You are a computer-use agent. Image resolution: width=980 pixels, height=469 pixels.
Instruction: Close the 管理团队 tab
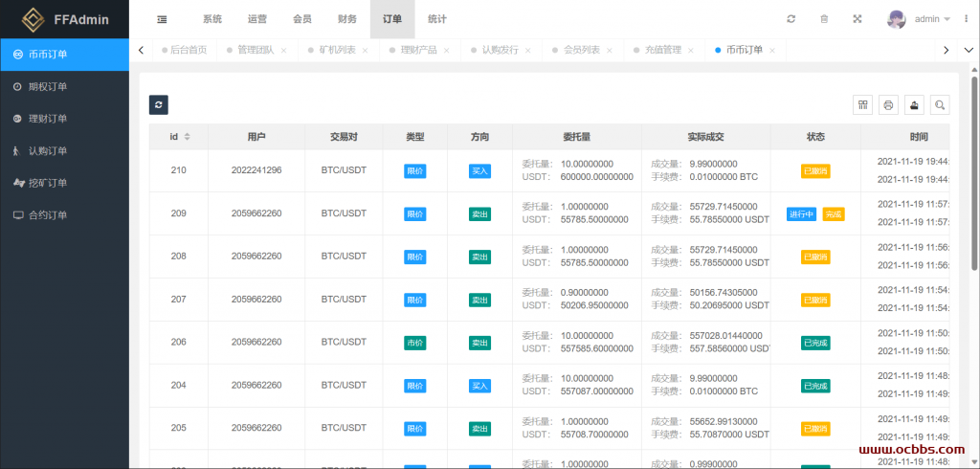pos(283,51)
